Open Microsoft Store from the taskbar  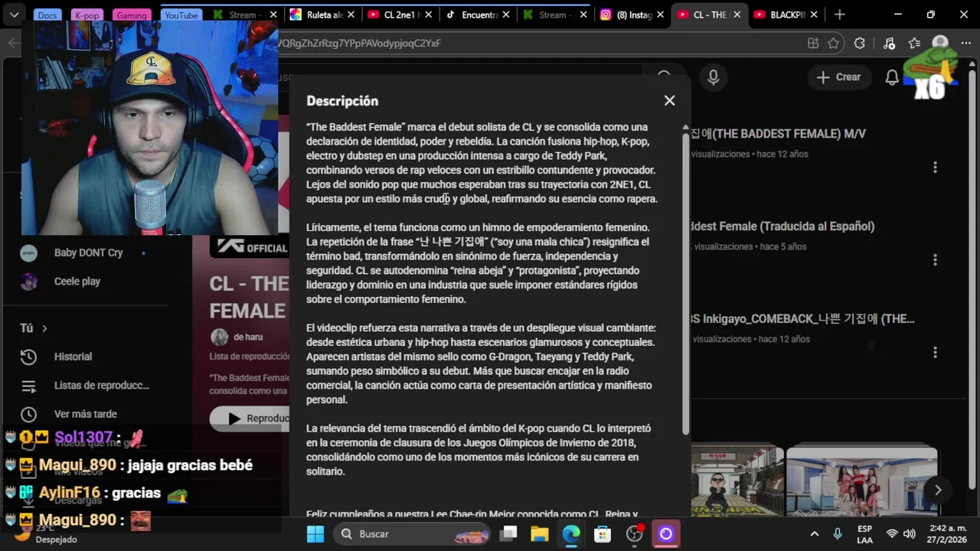(x=603, y=534)
